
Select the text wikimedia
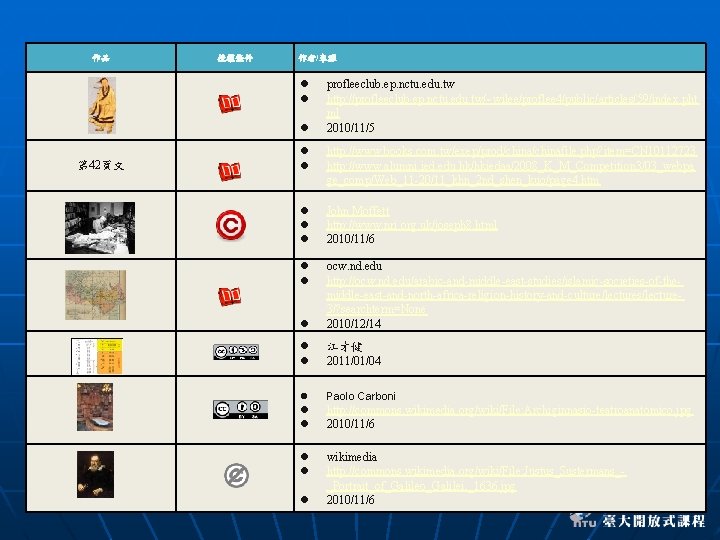point(352,457)
